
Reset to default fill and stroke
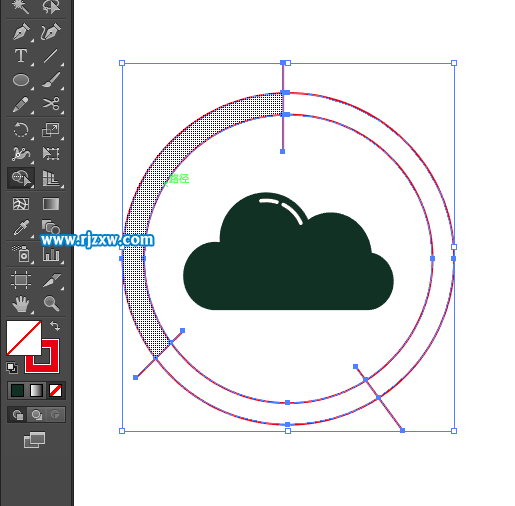point(12,368)
